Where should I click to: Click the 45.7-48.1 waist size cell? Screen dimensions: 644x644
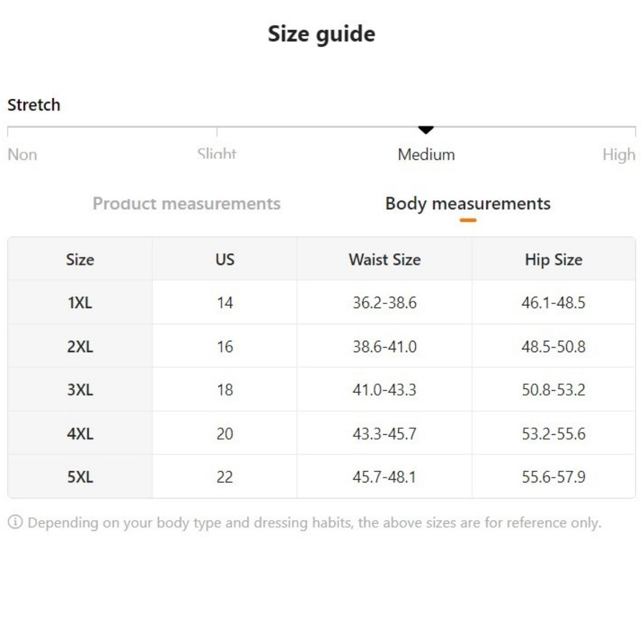click(x=384, y=477)
